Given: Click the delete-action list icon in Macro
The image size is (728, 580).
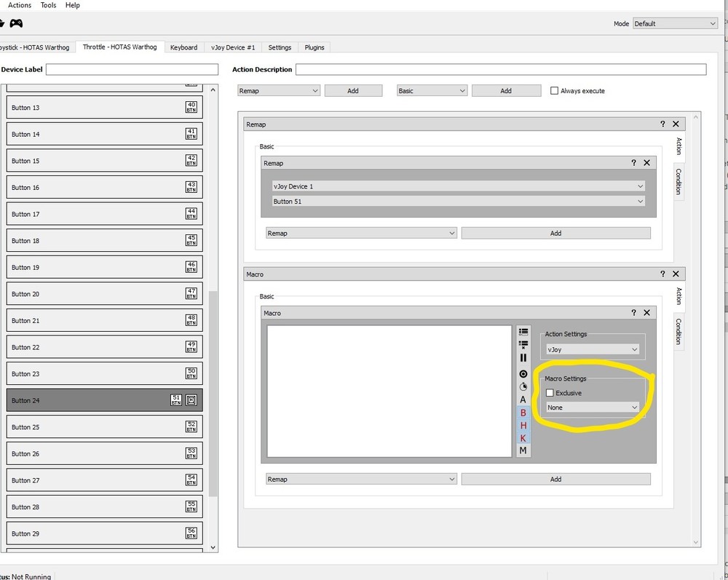Looking at the screenshot, I should 523,344.
